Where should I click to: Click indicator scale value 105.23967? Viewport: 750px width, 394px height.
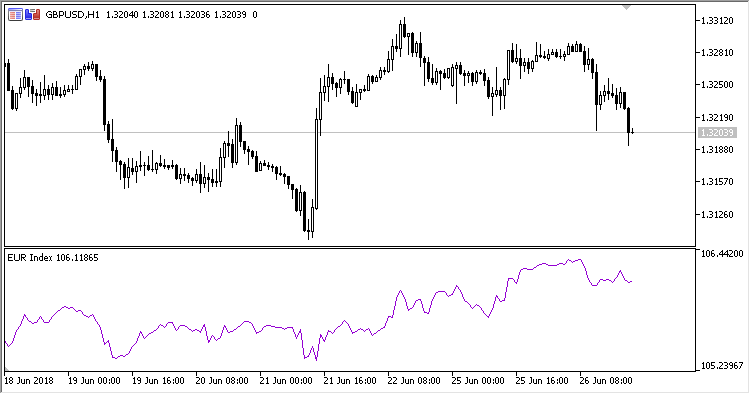722,366
